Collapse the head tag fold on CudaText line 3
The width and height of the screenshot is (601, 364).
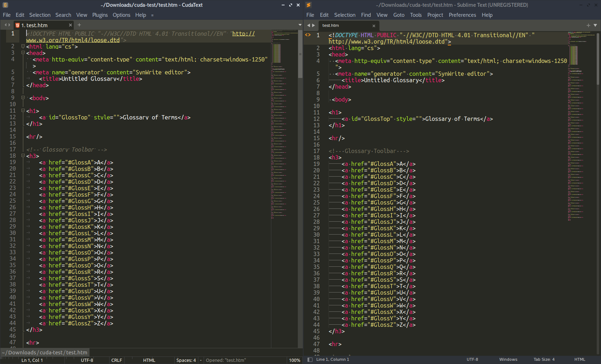(23, 53)
